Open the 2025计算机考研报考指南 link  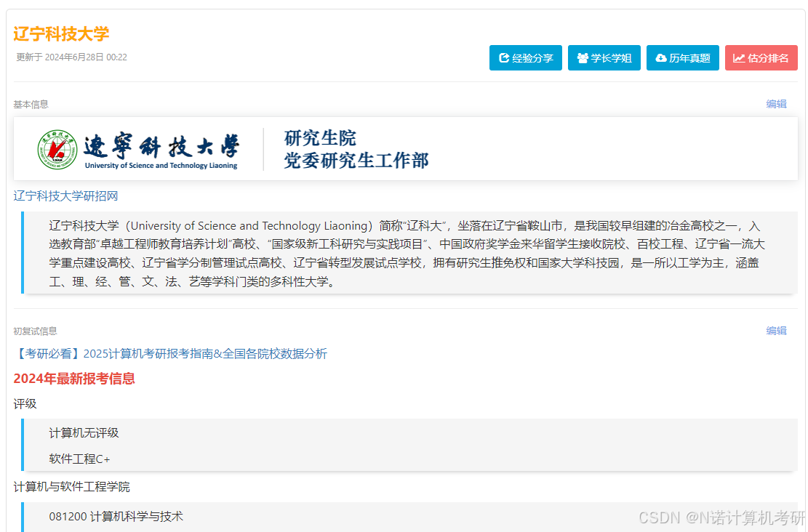click(171, 354)
